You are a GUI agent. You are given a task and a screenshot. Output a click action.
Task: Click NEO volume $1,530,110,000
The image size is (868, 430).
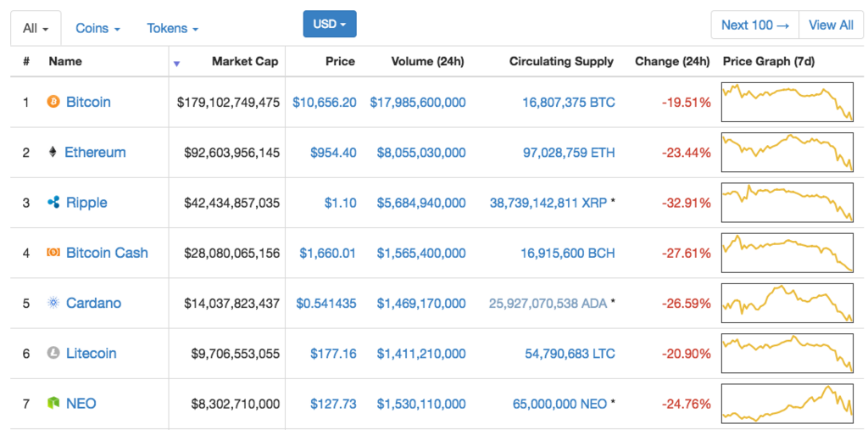(421, 404)
